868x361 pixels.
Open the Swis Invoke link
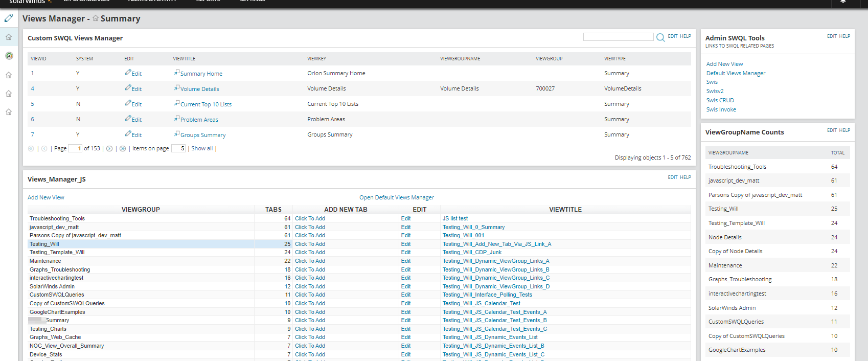[721, 109]
